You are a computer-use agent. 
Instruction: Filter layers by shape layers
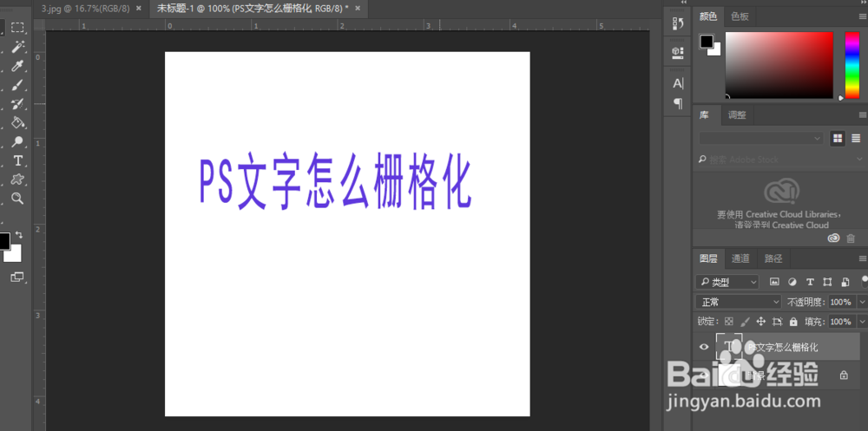coord(827,282)
